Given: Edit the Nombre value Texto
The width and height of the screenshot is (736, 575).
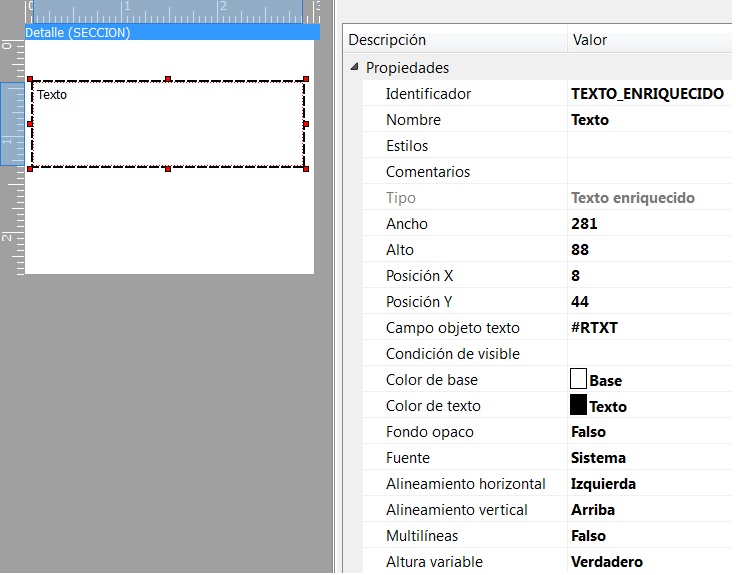Looking at the screenshot, I should pyautogui.click(x=590, y=120).
